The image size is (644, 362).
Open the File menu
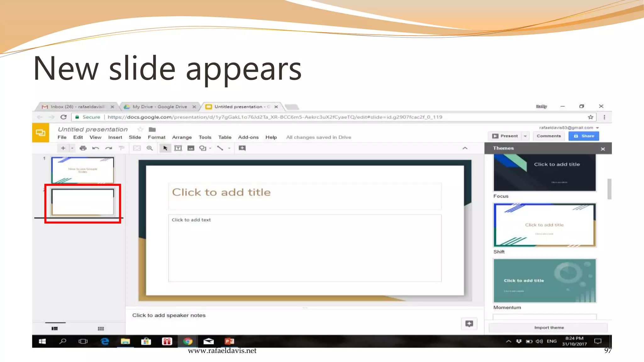[x=62, y=137]
